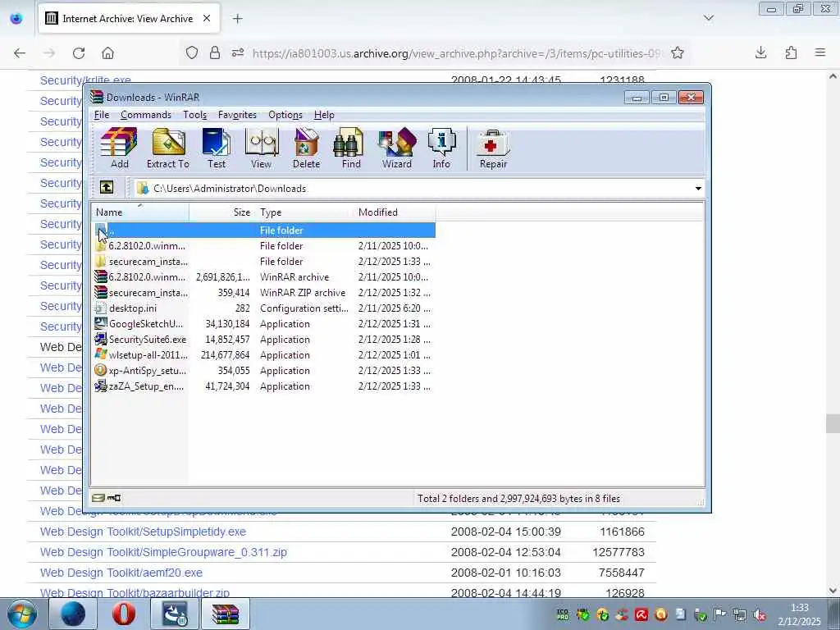840x630 pixels.
Task: Select the xp-AntiSpy_setu... file icon
Action: 100,370
